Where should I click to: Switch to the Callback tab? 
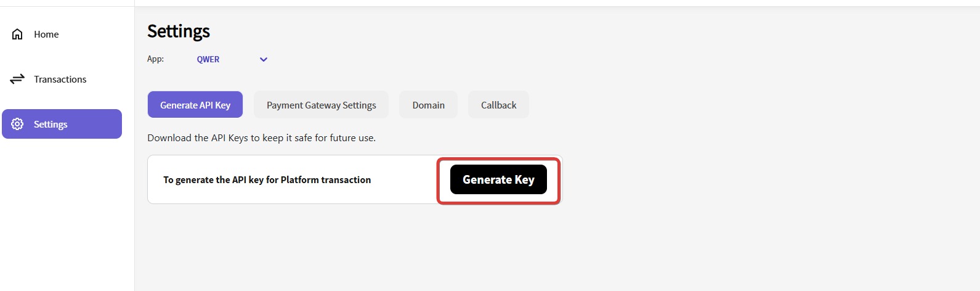[x=498, y=105]
